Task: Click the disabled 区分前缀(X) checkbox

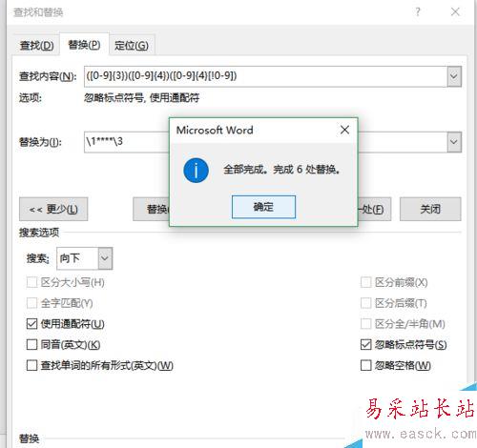Action: [366, 282]
